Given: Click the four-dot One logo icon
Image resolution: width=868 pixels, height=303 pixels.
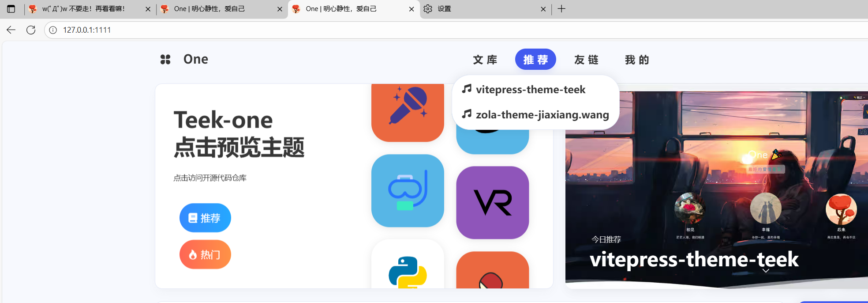Looking at the screenshot, I should point(165,59).
